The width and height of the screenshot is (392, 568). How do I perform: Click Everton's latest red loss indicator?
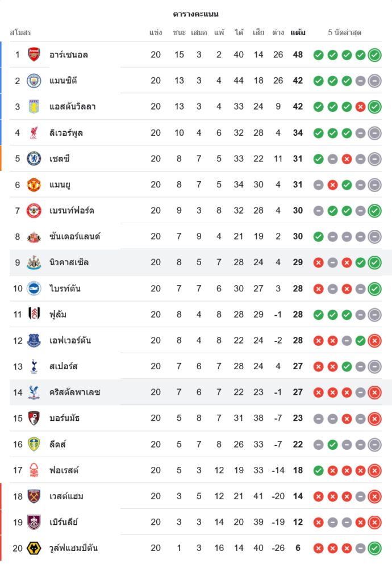click(374, 341)
